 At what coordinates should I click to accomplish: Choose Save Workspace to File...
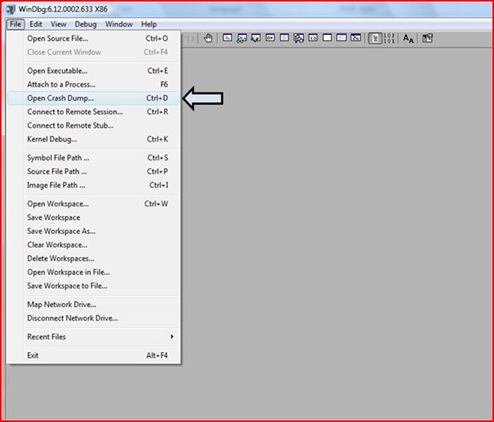pyautogui.click(x=93, y=286)
